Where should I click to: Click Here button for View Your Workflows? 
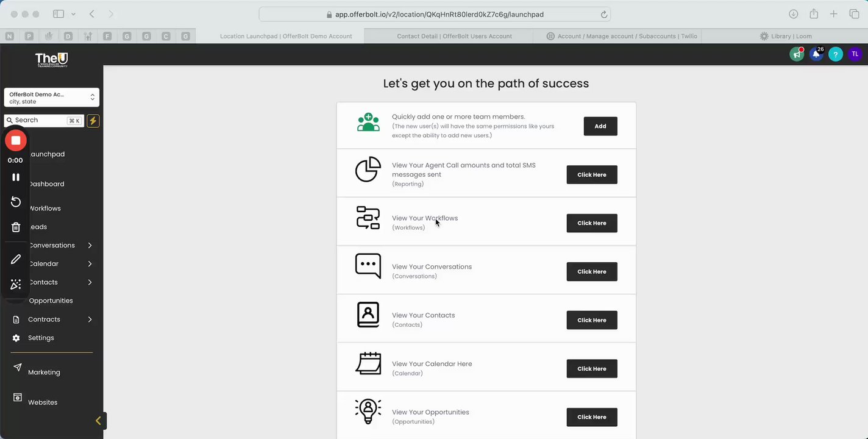tap(591, 223)
